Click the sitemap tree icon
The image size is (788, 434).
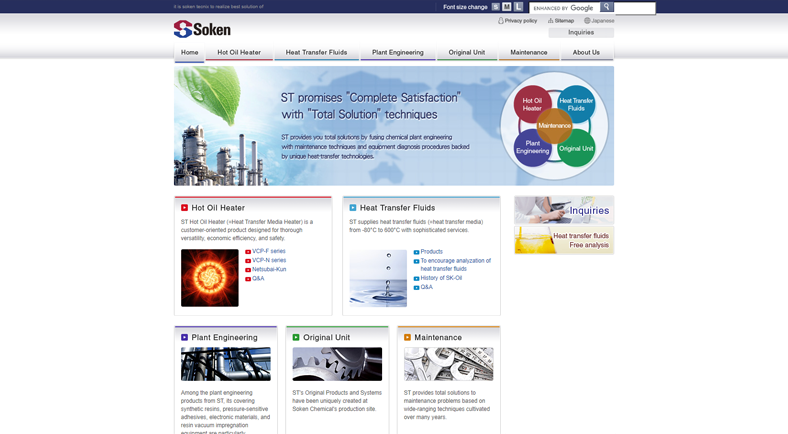click(x=550, y=21)
